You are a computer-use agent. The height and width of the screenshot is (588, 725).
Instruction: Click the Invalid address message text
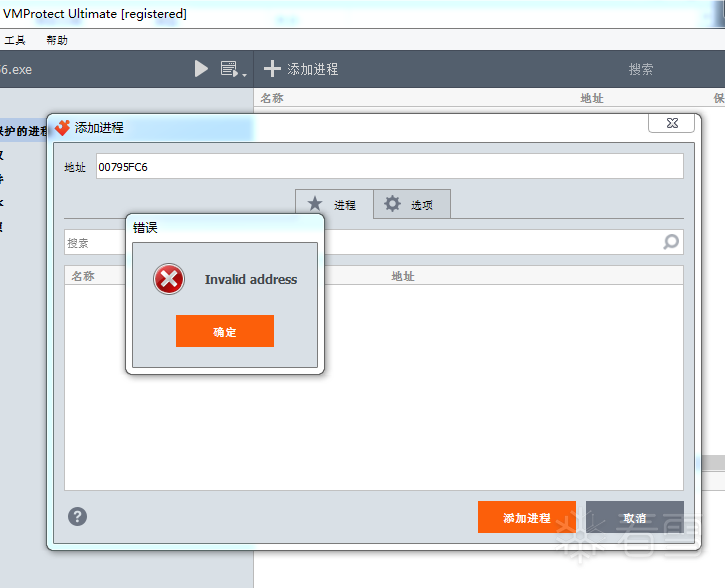(x=251, y=279)
